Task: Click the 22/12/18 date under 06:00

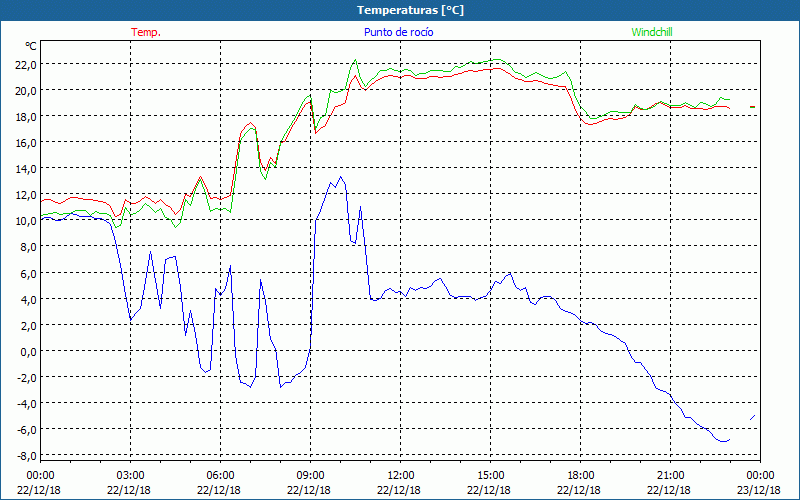Action: pos(220,490)
